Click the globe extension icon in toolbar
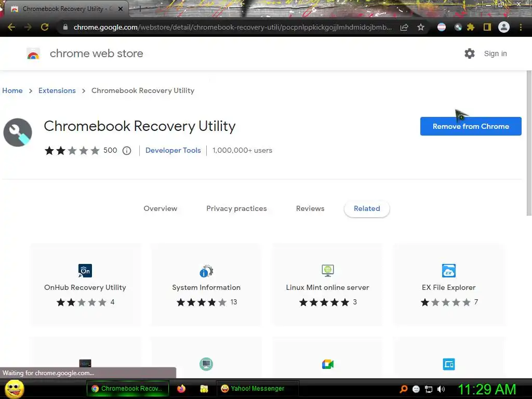 (x=458, y=27)
